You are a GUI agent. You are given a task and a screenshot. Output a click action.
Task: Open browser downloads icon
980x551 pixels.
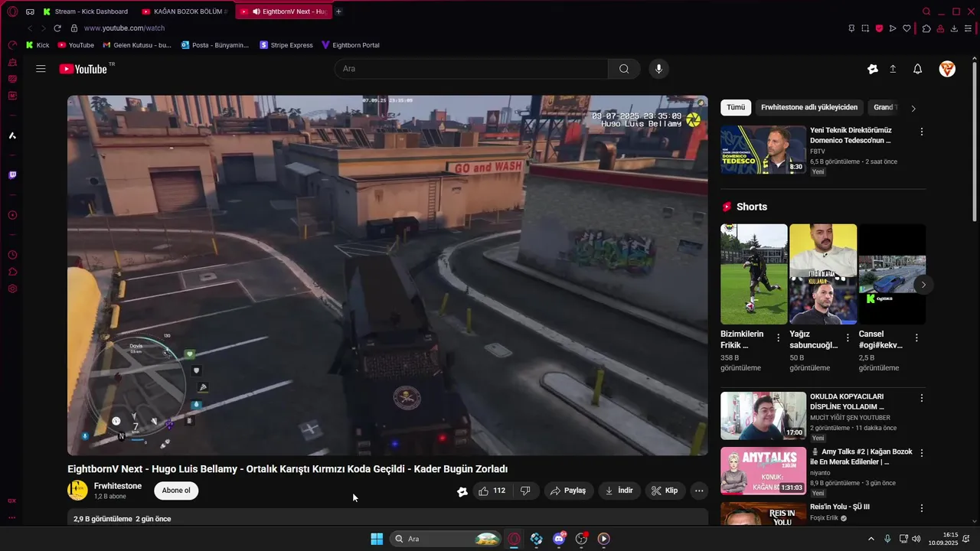click(x=954, y=28)
